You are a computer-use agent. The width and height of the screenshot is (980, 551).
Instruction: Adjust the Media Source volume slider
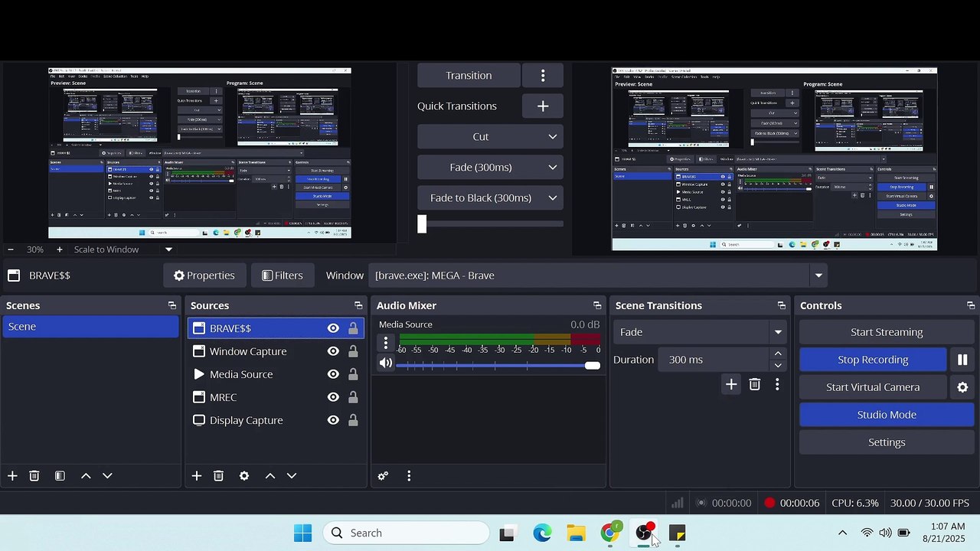point(498,366)
